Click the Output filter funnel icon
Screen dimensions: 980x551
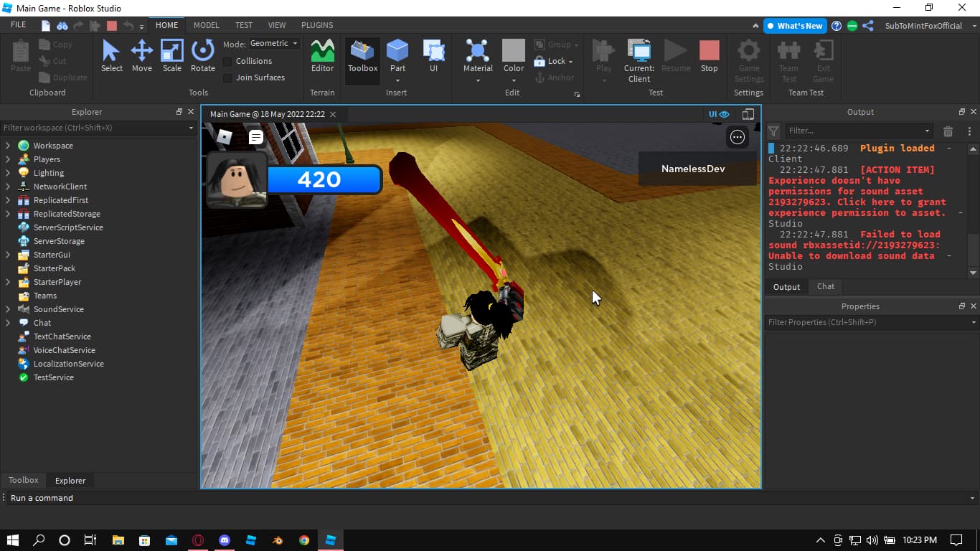pyautogui.click(x=773, y=131)
